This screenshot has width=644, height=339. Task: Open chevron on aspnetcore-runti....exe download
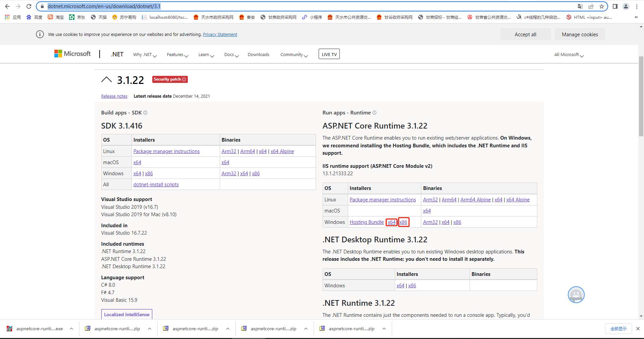point(71,329)
